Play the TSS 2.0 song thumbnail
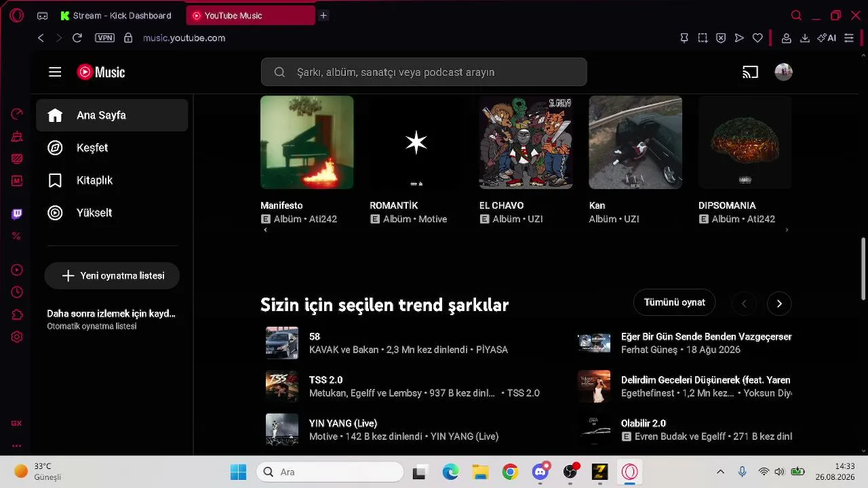868x488 pixels. 282,386
